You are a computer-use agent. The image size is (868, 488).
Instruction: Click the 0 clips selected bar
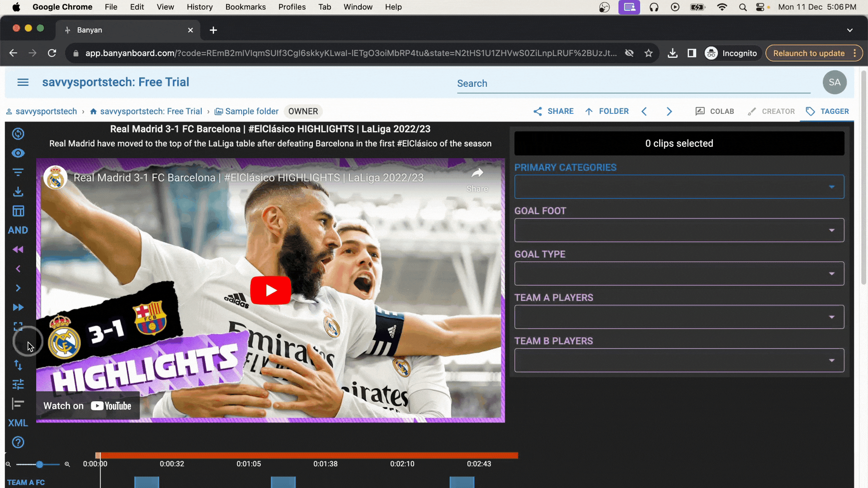(679, 143)
